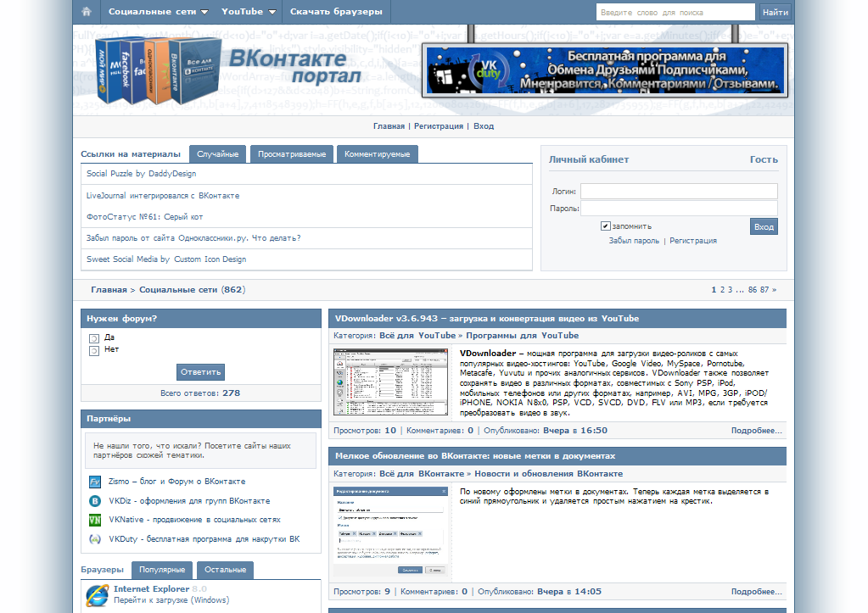Open the VK documents tags screenshot thumbnail
This screenshot has height=613, width=868.
click(x=391, y=532)
